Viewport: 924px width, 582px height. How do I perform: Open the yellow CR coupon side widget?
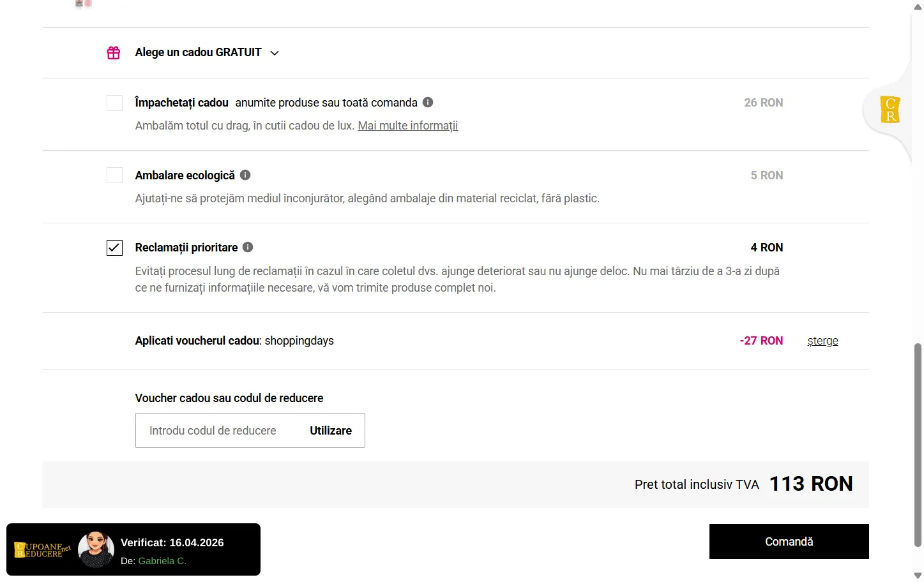click(x=890, y=110)
